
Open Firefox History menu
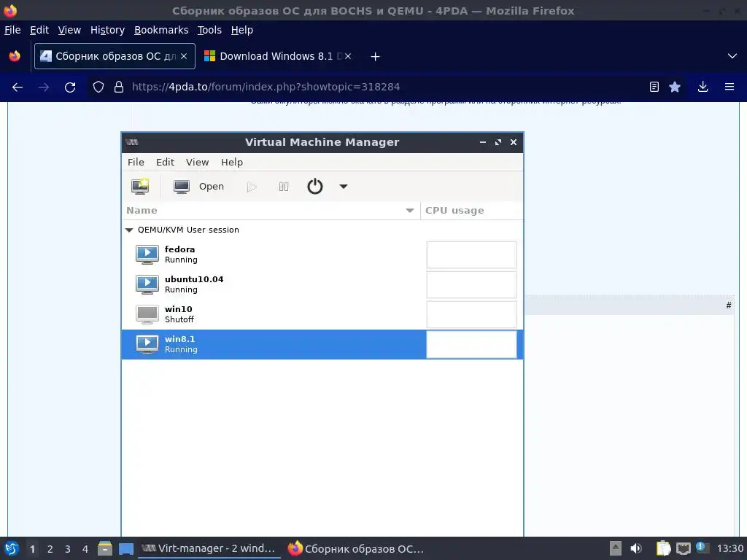click(x=108, y=30)
